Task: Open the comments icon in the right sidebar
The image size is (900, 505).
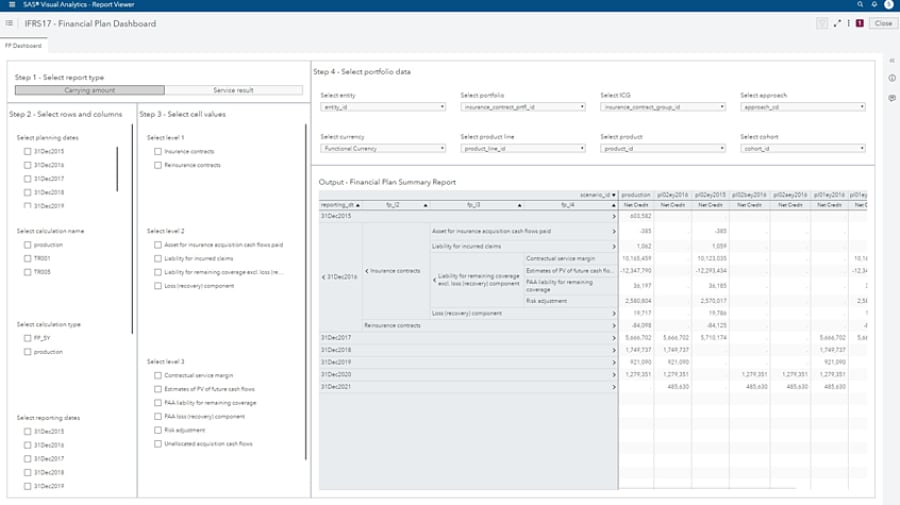Action: (892, 98)
